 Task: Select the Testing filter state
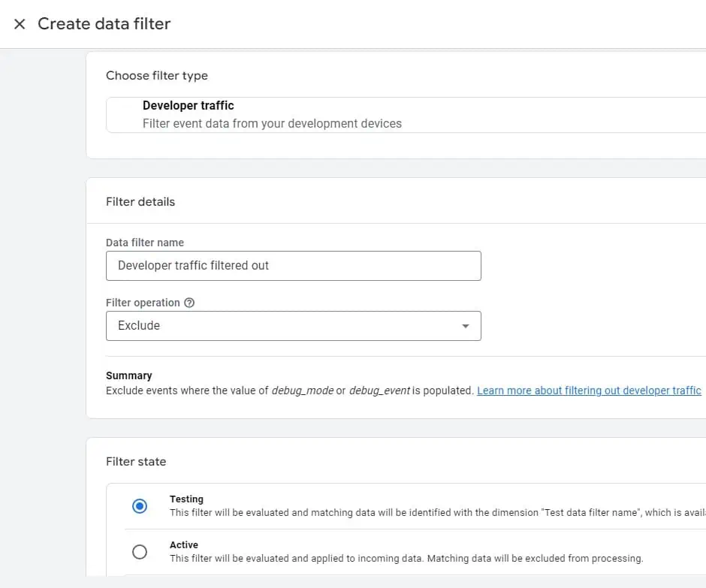click(x=139, y=506)
